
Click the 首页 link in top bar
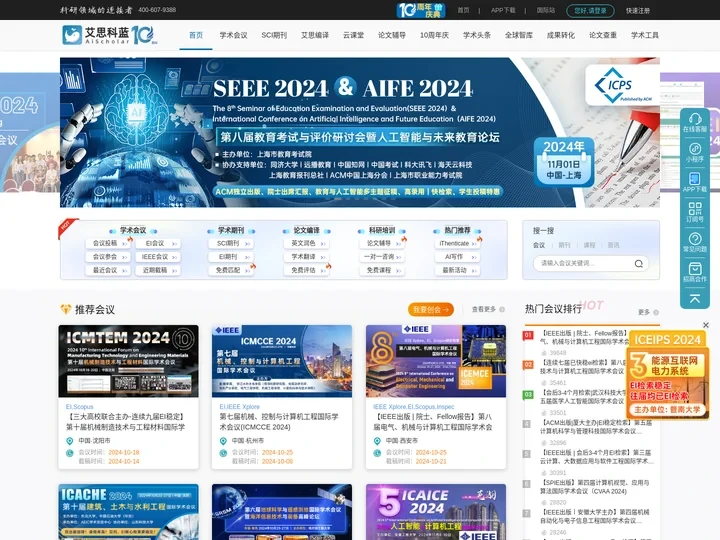[463, 10]
